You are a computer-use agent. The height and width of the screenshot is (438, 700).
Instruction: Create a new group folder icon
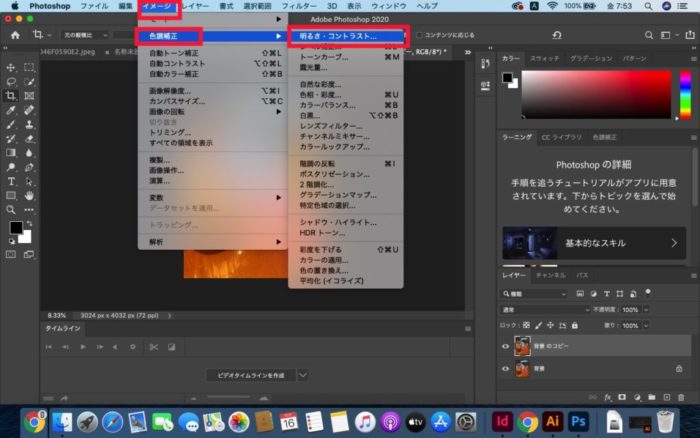point(652,397)
